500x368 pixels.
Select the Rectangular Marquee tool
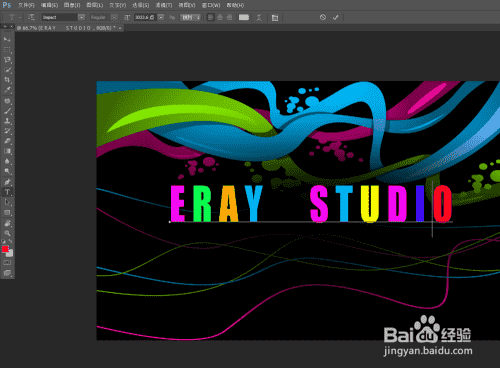(x=7, y=50)
